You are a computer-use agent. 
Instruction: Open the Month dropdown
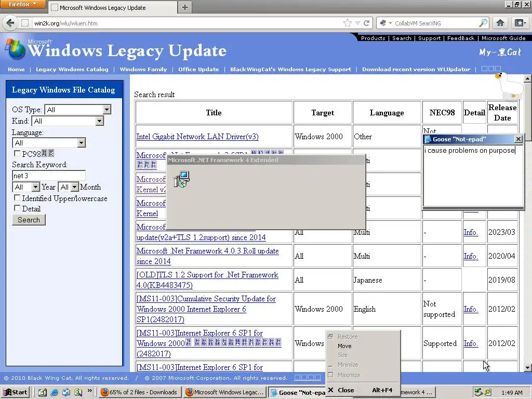click(x=68, y=187)
